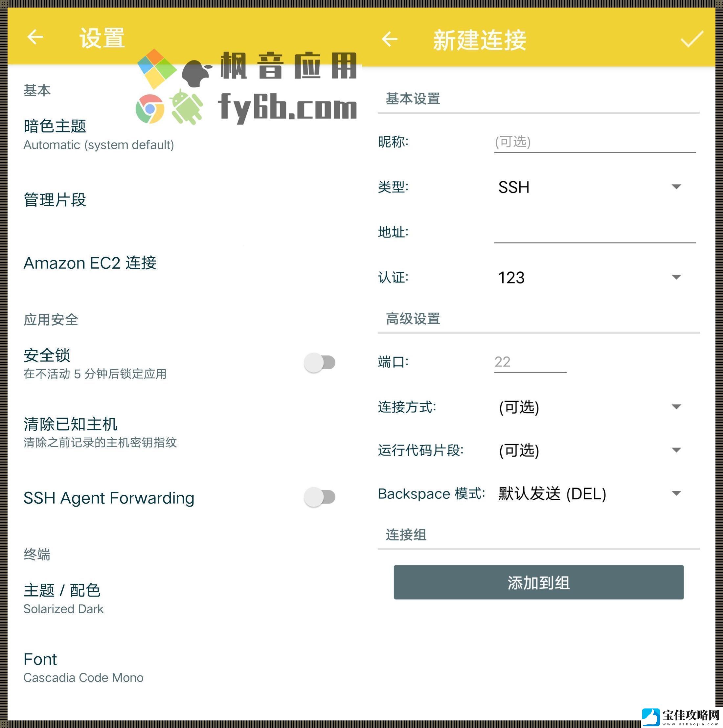Screen dimensions: 723x728
Task: Click the 基本 section label
Action: click(37, 90)
